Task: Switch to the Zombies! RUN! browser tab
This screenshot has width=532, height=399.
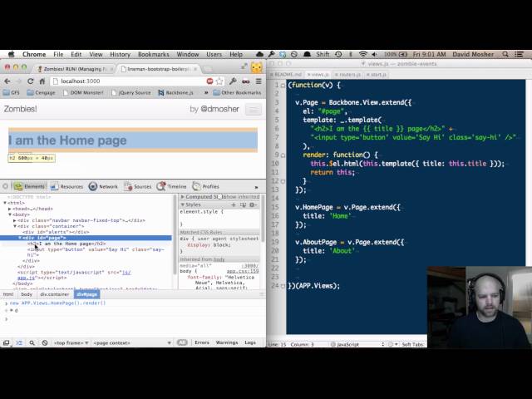Action: 73,69
